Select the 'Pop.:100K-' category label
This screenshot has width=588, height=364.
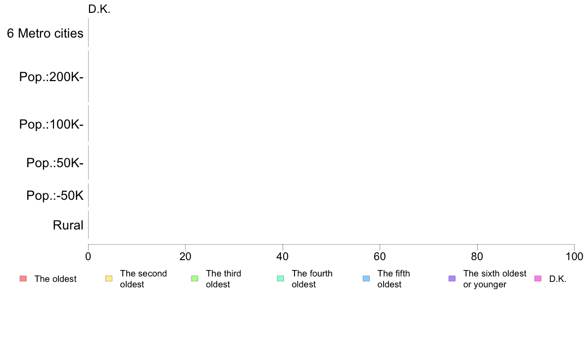(51, 125)
